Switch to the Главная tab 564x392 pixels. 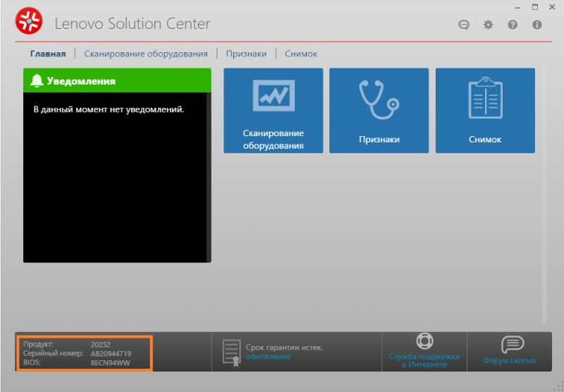point(47,54)
